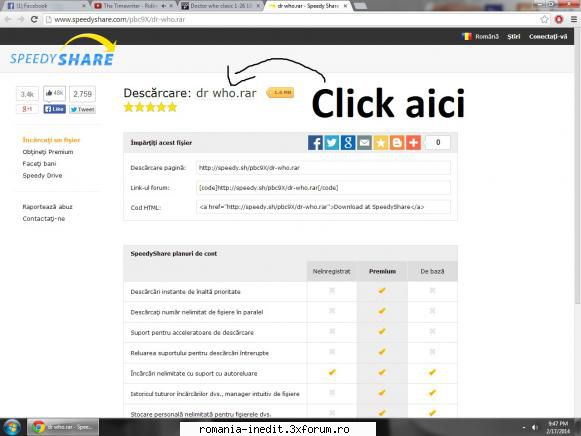Open the Română language selector
This screenshot has width=581, height=436.
point(480,36)
